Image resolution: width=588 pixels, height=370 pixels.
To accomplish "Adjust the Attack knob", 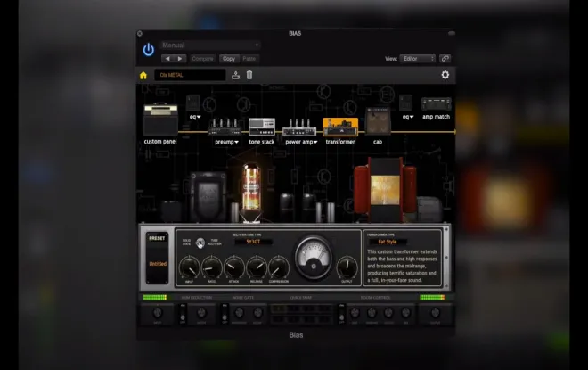I will (234, 267).
